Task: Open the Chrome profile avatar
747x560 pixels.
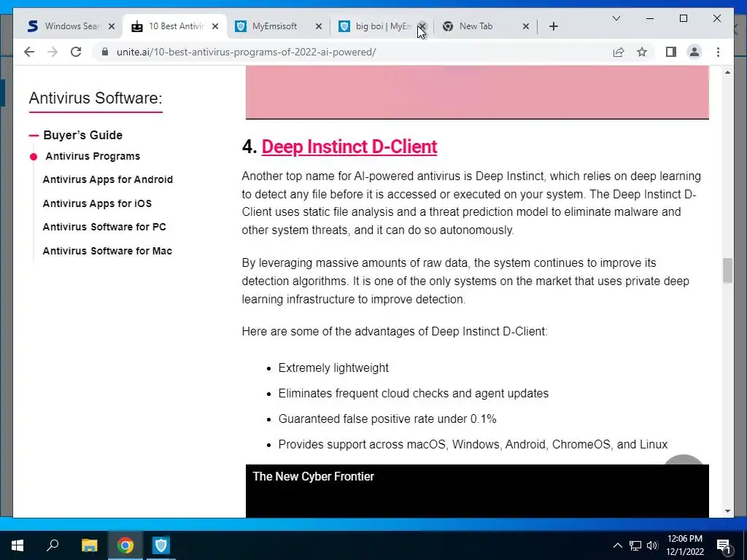Action: click(694, 52)
